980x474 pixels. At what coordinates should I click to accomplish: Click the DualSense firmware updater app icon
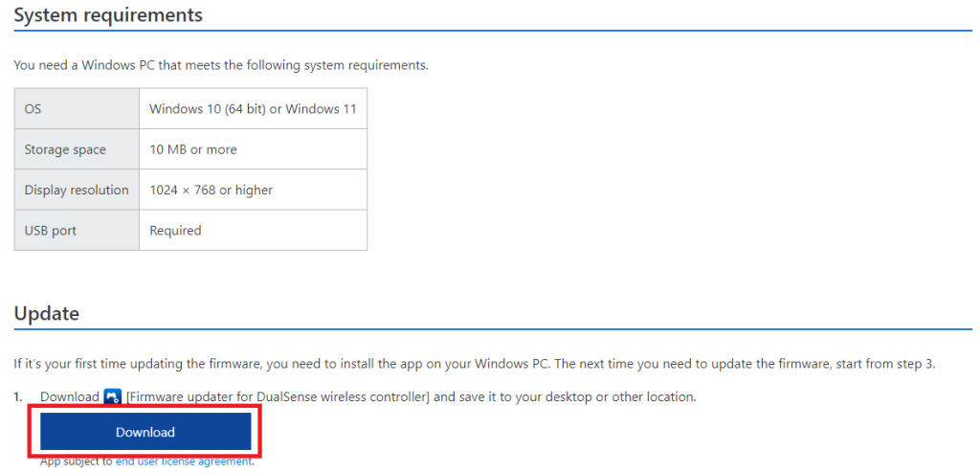[x=113, y=396]
